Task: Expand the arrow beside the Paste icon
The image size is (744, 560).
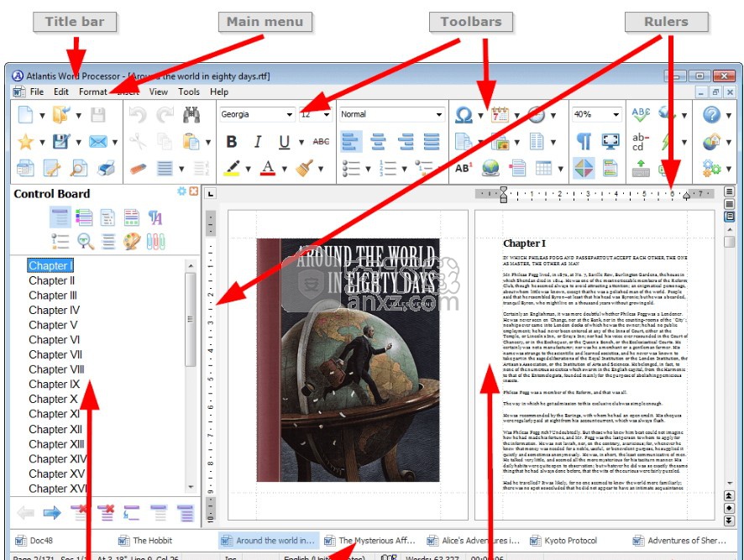Action: click(207, 142)
